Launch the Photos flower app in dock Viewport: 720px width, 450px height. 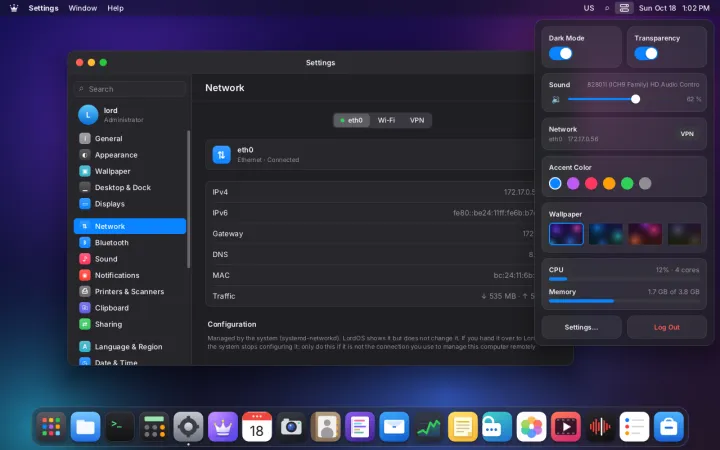[531, 427]
